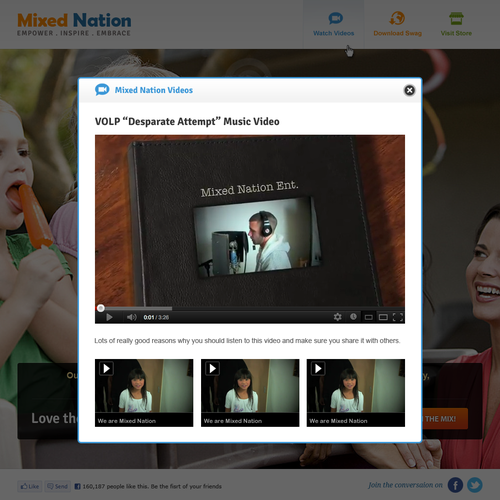Image resolution: width=500 pixels, height=500 pixels.
Task: Open the Watch Videos nav item
Action: [x=333, y=24]
